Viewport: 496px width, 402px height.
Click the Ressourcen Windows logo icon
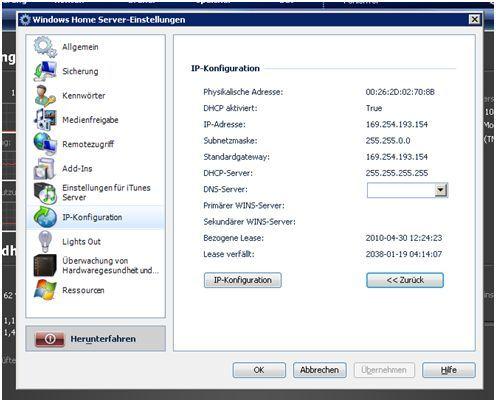tap(45, 290)
